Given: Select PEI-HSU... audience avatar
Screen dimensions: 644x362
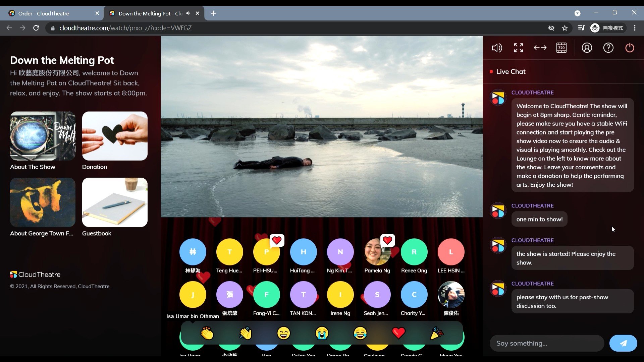Looking at the screenshot, I should (x=267, y=252).
